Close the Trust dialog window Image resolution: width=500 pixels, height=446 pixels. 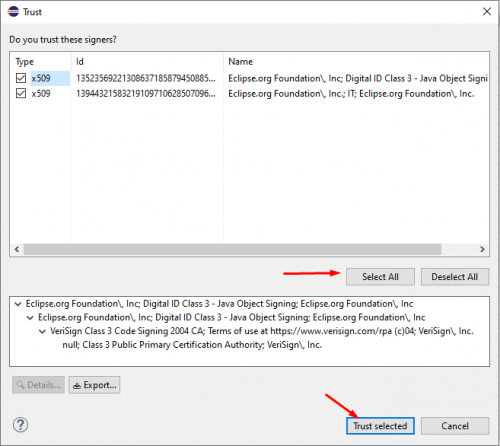click(487, 12)
